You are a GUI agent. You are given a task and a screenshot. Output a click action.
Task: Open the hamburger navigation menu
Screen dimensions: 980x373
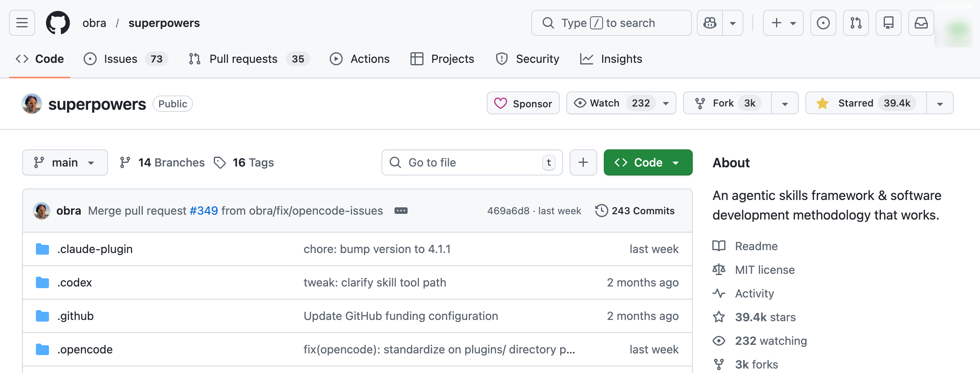pos(22,23)
